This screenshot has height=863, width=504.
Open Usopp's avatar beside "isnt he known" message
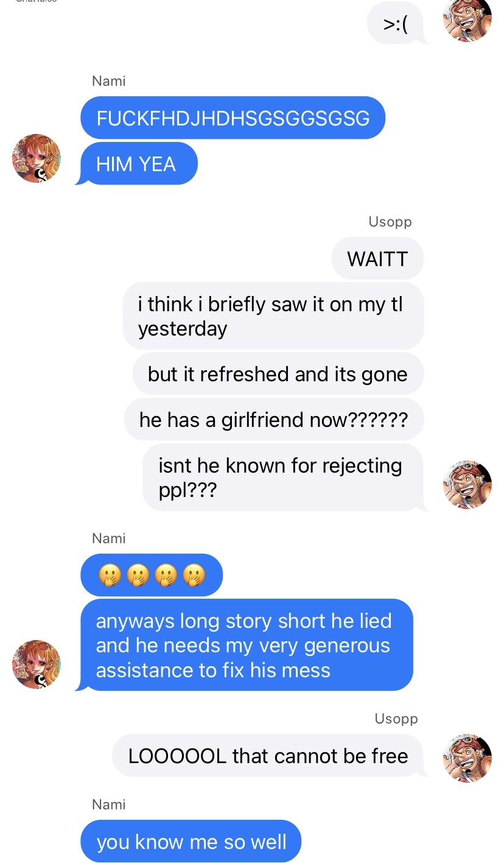point(467,485)
